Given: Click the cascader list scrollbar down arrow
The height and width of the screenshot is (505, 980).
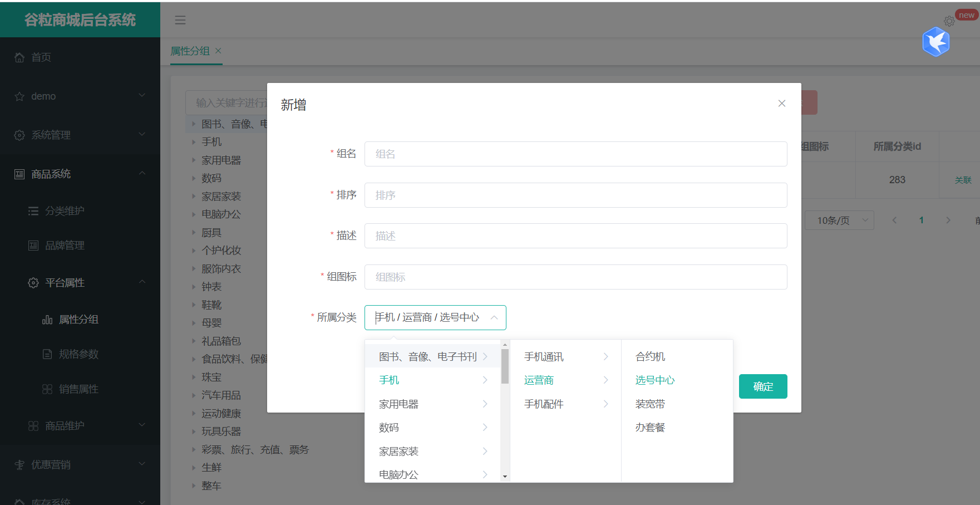Looking at the screenshot, I should (x=505, y=477).
